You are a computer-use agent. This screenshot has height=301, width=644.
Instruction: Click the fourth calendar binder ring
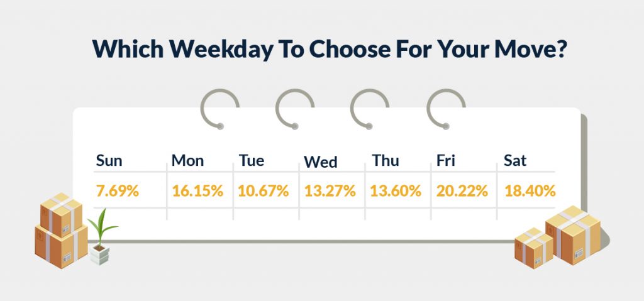(x=446, y=109)
